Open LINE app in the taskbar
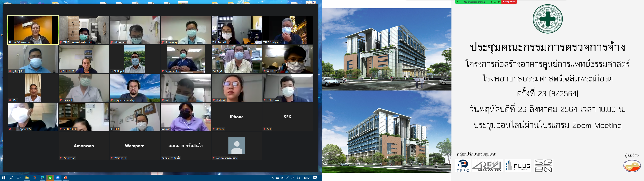 coord(50,178)
